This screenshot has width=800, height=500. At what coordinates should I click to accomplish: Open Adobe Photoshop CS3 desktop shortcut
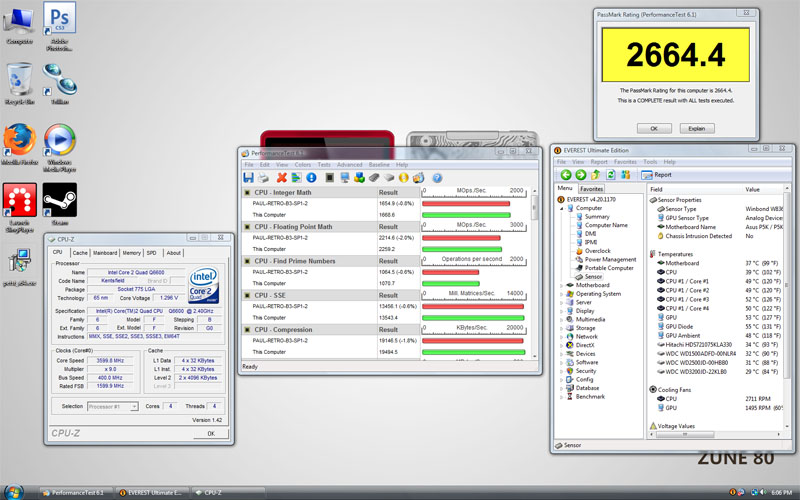tap(59, 26)
